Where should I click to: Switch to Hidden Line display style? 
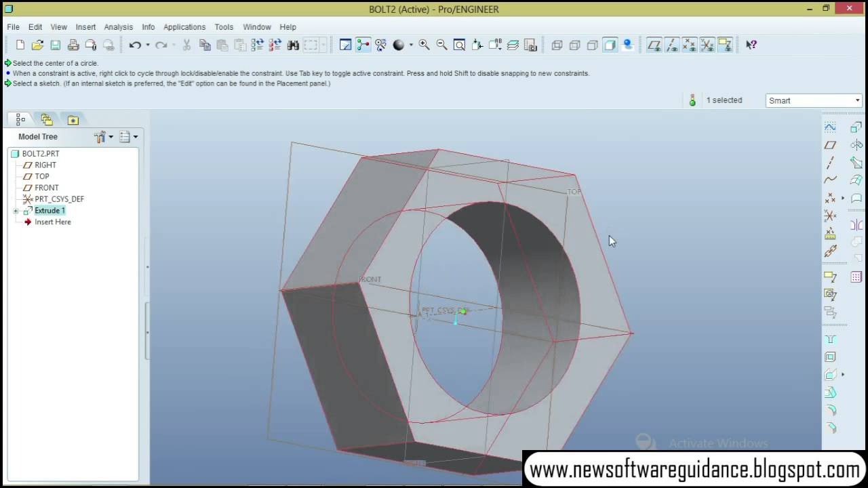click(x=575, y=45)
